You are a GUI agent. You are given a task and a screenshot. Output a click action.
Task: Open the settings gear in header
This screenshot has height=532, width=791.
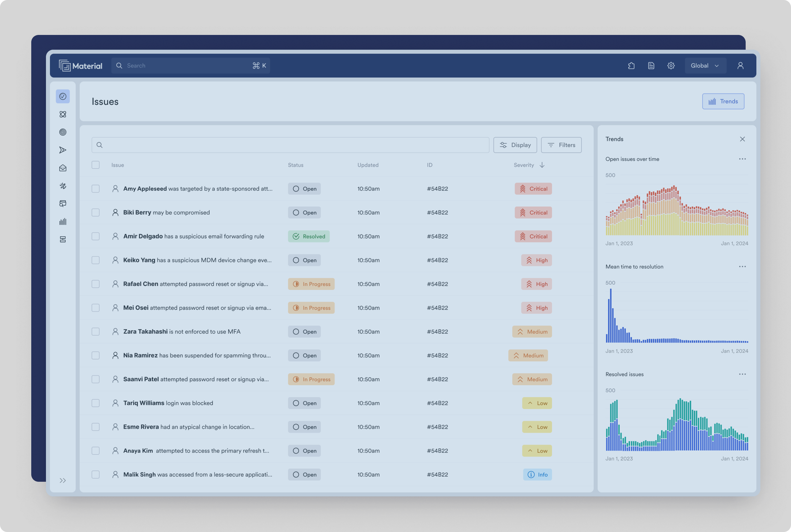(x=671, y=66)
